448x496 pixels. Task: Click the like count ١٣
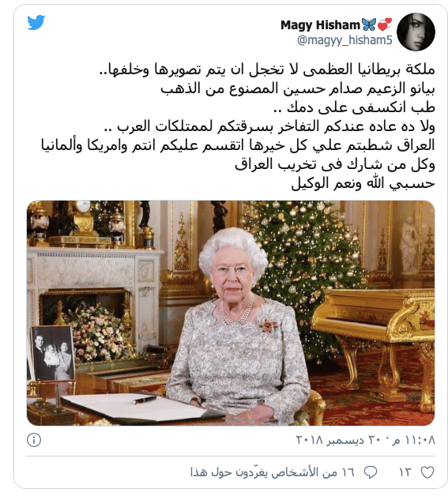point(405,472)
